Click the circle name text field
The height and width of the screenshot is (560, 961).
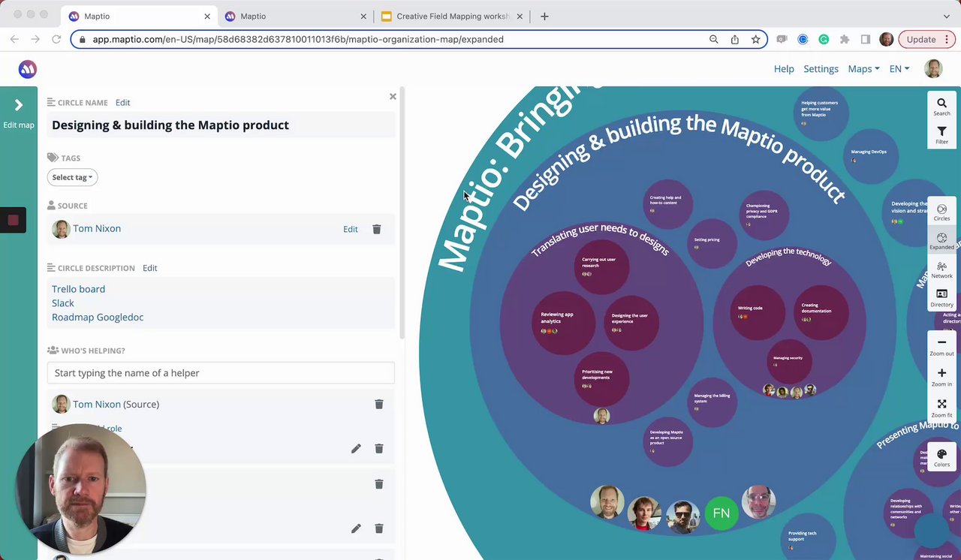(x=221, y=125)
